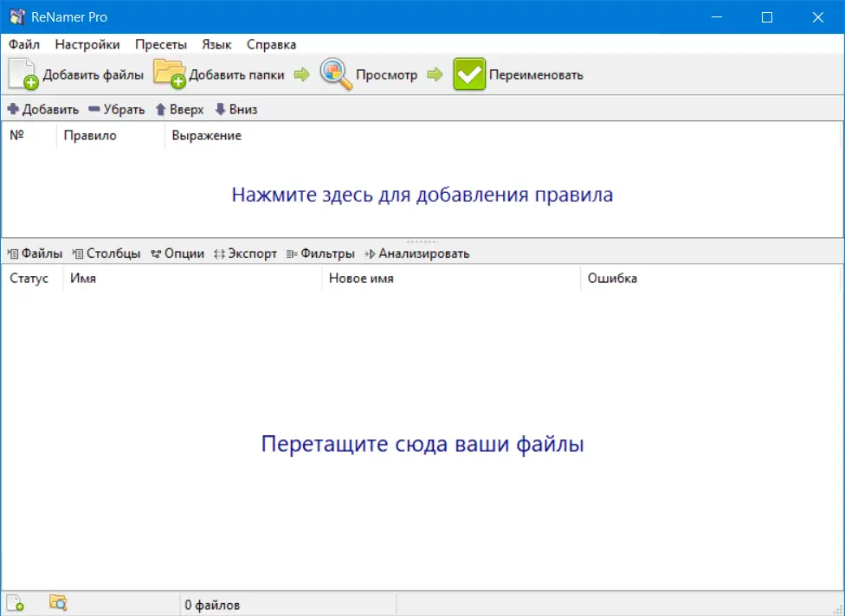Sort by the Имя column header

pyautogui.click(x=192, y=279)
